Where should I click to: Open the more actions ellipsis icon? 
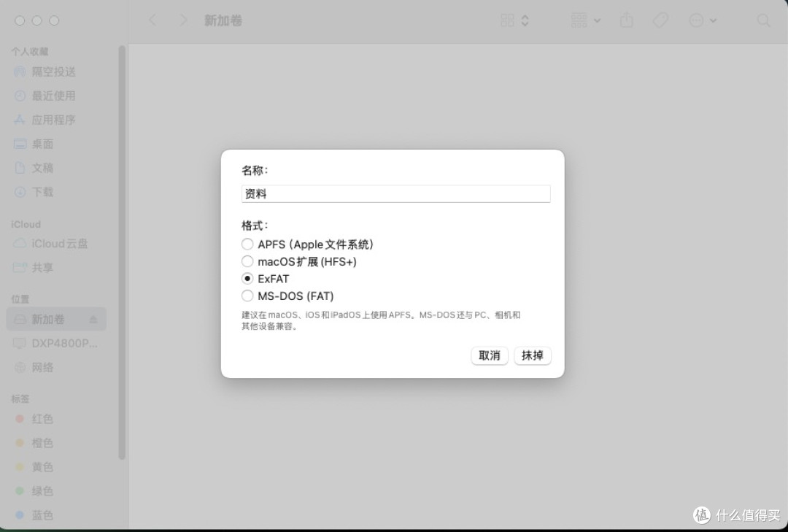(x=696, y=20)
